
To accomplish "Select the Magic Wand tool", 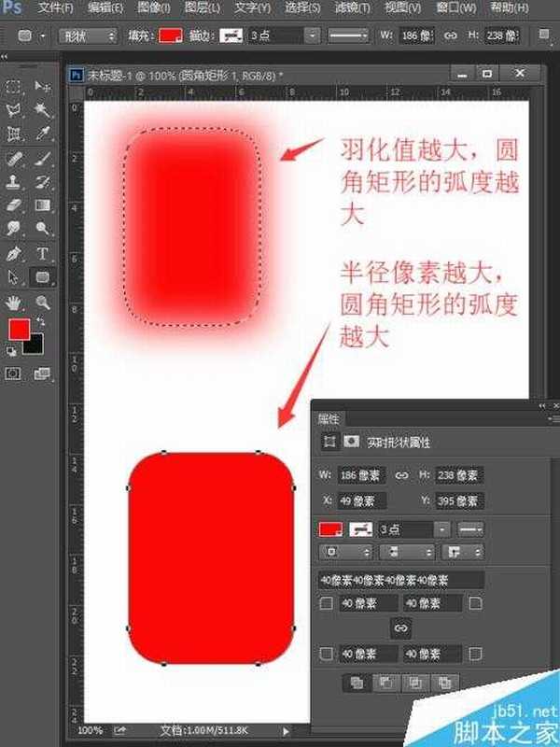I will coord(43,110).
